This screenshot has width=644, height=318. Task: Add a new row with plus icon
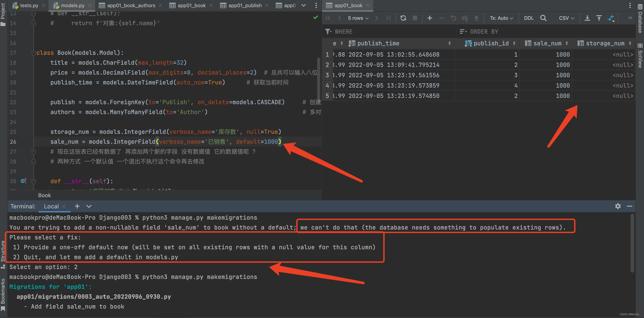tap(430, 18)
